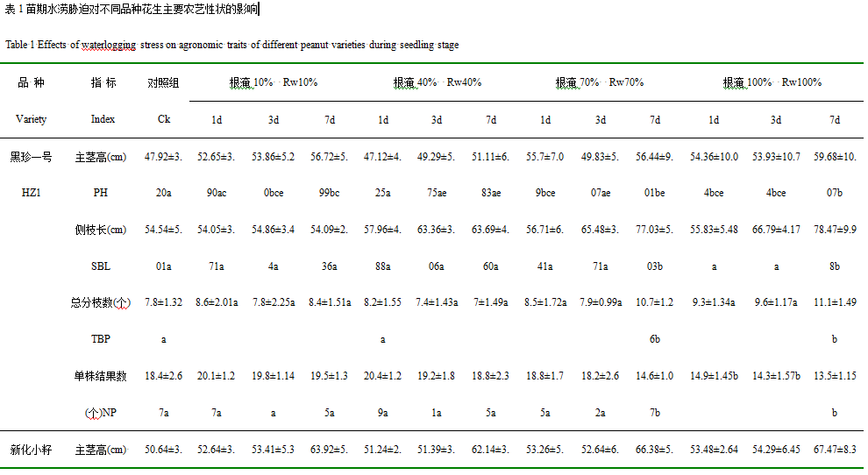The height and width of the screenshot is (475, 868).
Task: Click the HZ1 variety abbreviation cell
Action: (31, 193)
